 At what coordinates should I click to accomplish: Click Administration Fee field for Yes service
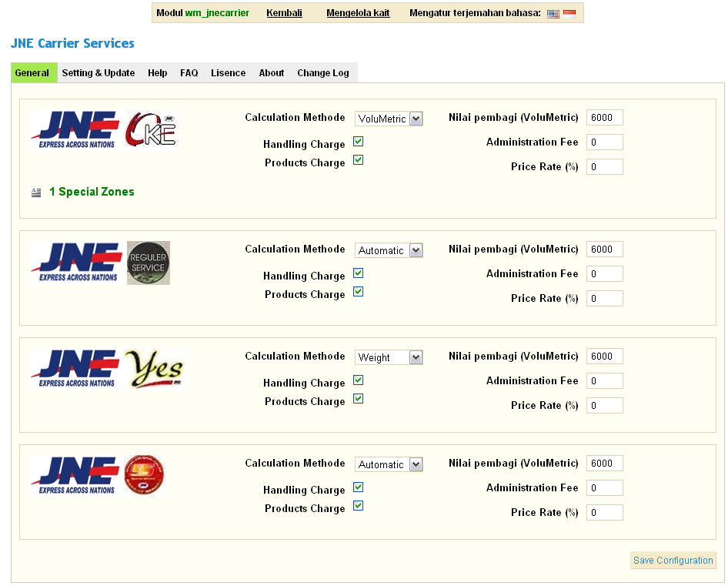(x=605, y=380)
